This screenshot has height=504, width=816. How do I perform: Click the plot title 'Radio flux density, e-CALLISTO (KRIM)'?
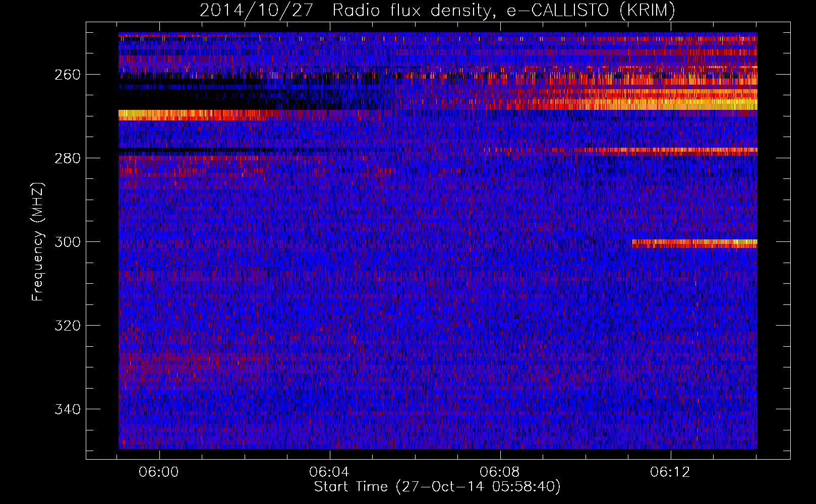(503, 10)
